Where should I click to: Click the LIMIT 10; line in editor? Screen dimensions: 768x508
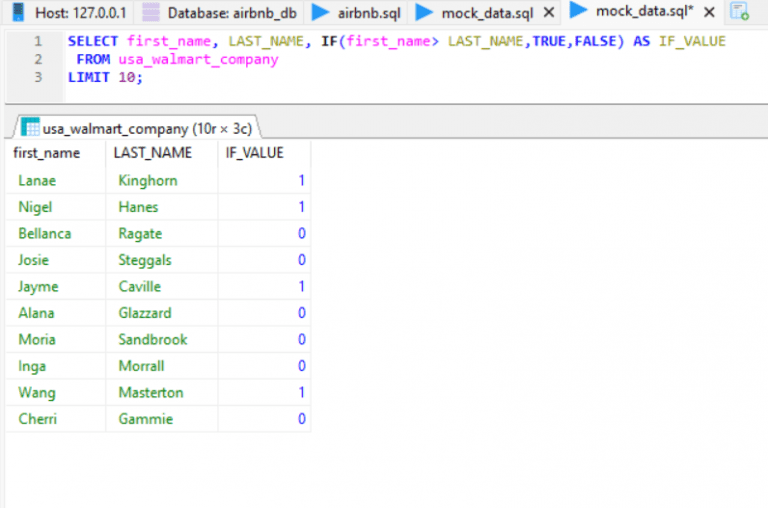coord(105,77)
